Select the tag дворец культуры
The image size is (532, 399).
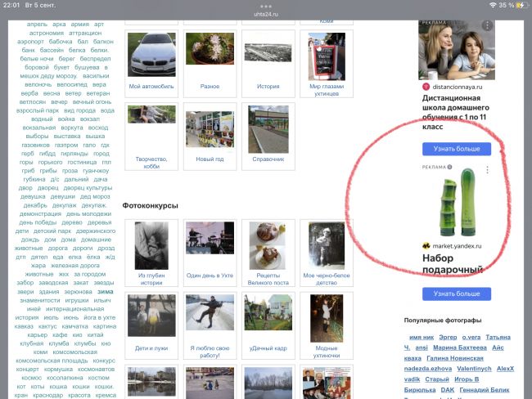tap(88, 188)
